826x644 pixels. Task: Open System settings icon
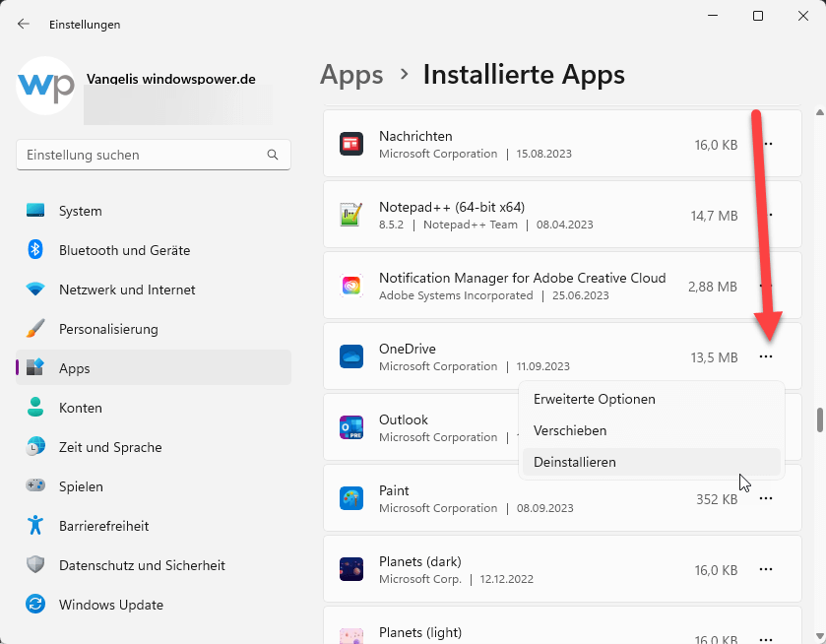coord(35,211)
